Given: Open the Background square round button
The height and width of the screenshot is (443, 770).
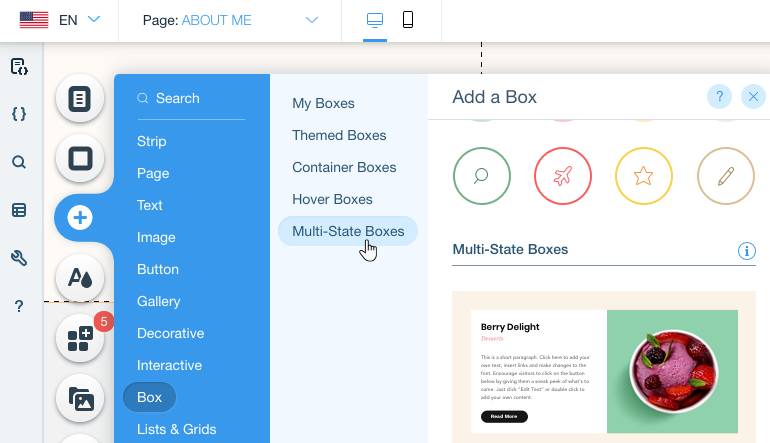Looking at the screenshot, I should pyautogui.click(x=80, y=159).
